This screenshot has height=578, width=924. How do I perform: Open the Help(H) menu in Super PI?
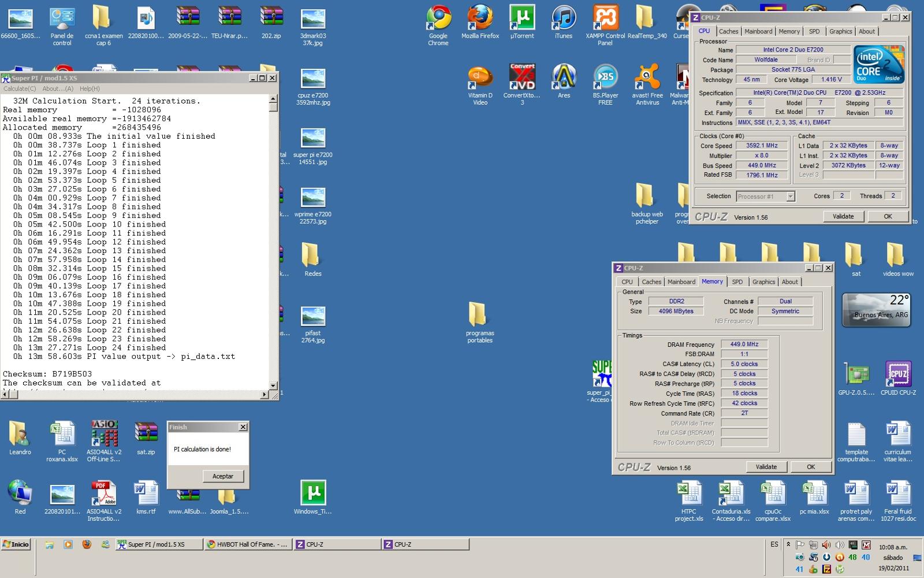pyautogui.click(x=90, y=88)
